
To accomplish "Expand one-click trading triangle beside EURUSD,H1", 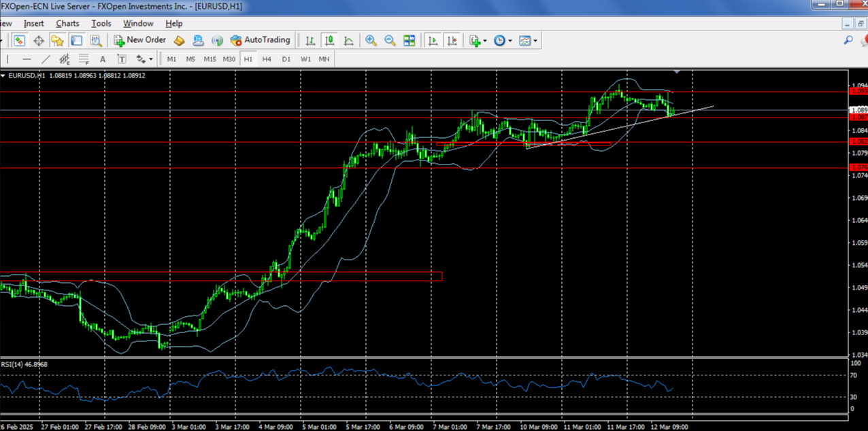I will 3,75.
